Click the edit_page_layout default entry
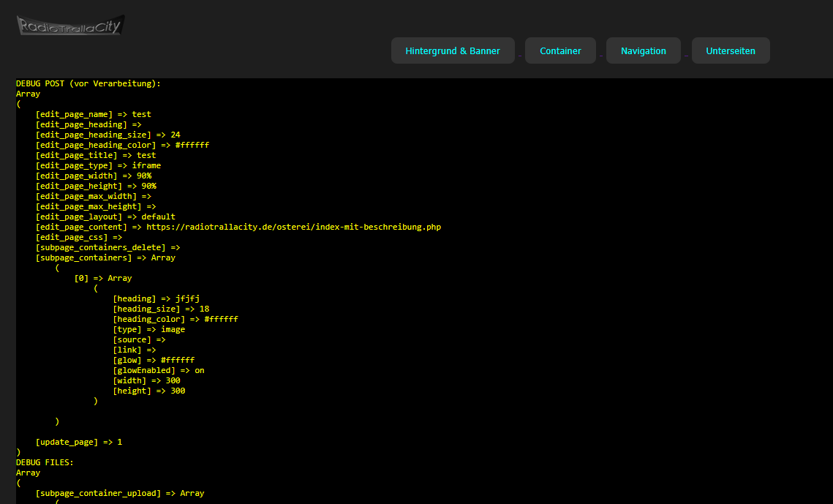Viewport: 833px width, 504px height. (x=105, y=217)
